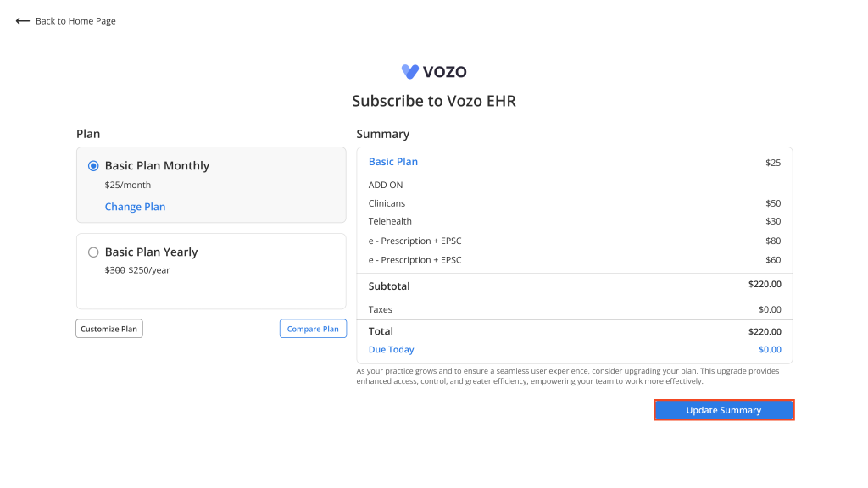Viewport: 868px width, 488px height.
Task: Click the Basic Plan Yearly card
Action: click(211, 271)
